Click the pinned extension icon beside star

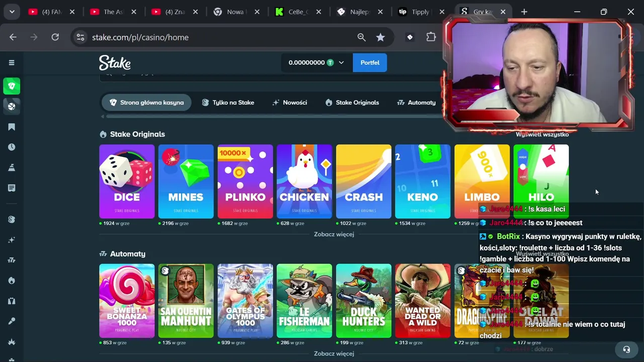coord(410,37)
